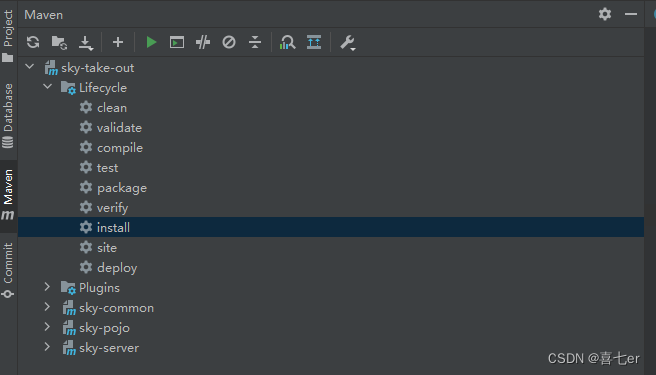The width and height of the screenshot is (656, 375).
Task: Open the Commit tool window tab
Action: [x=8, y=270]
